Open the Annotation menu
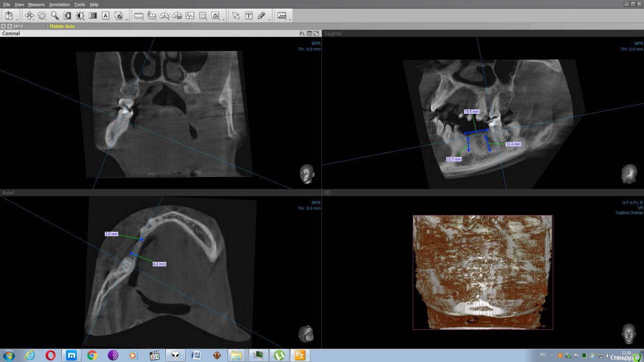Image resolution: width=644 pixels, height=362 pixels. pos(59,4)
